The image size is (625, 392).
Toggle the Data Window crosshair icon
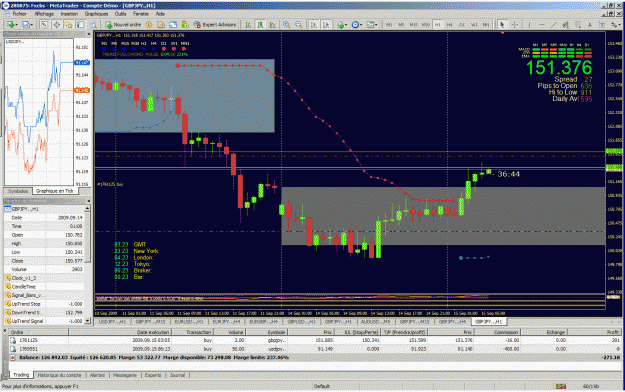(x=57, y=25)
